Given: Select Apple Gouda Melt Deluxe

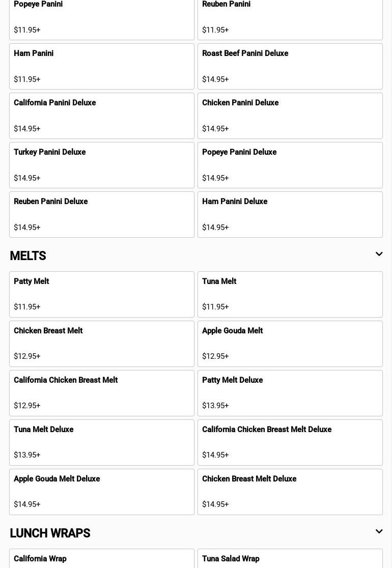Looking at the screenshot, I should point(102,492).
